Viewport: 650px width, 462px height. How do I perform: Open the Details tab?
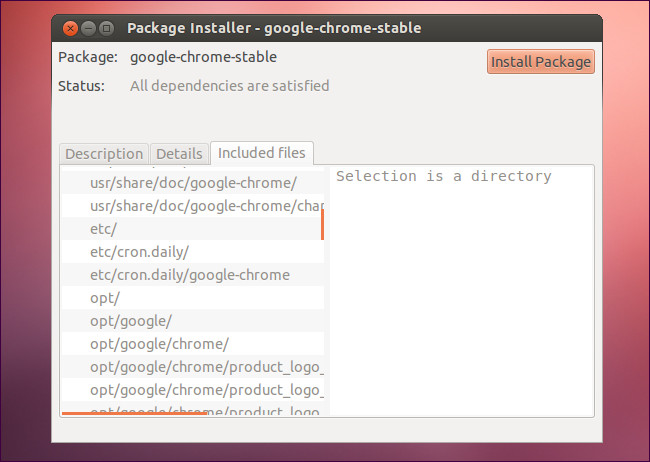(x=179, y=154)
